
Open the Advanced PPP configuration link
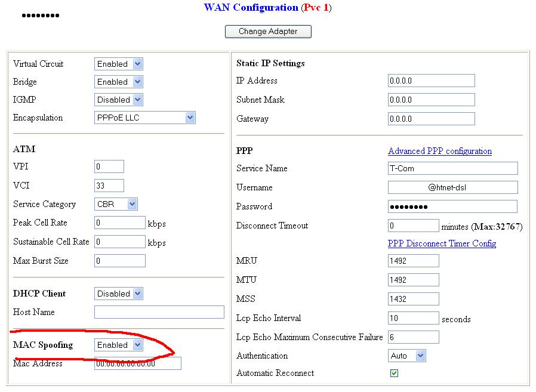click(440, 151)
